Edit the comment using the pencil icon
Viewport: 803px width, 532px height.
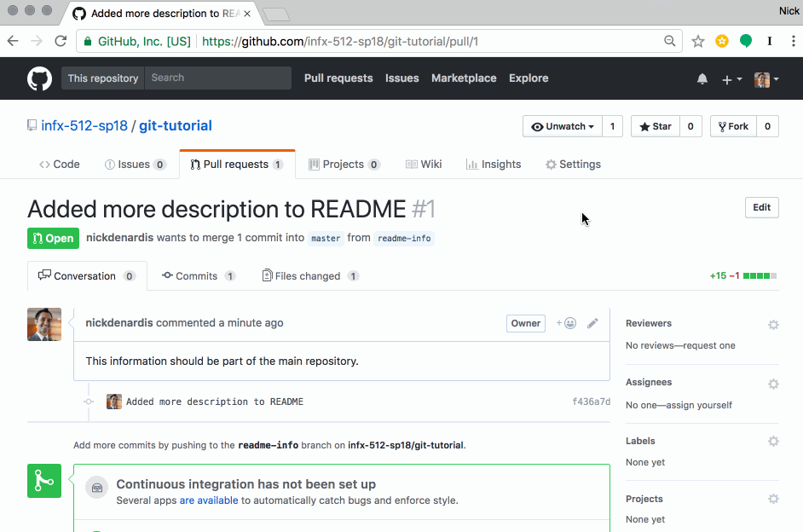click(593, 323)
